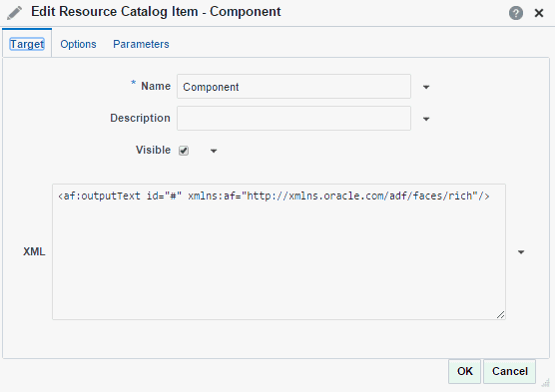The width and height of the screenshot is (555, 392).
Task: Open the dropdown arrow beside XML area
Action: click(521, 252)
